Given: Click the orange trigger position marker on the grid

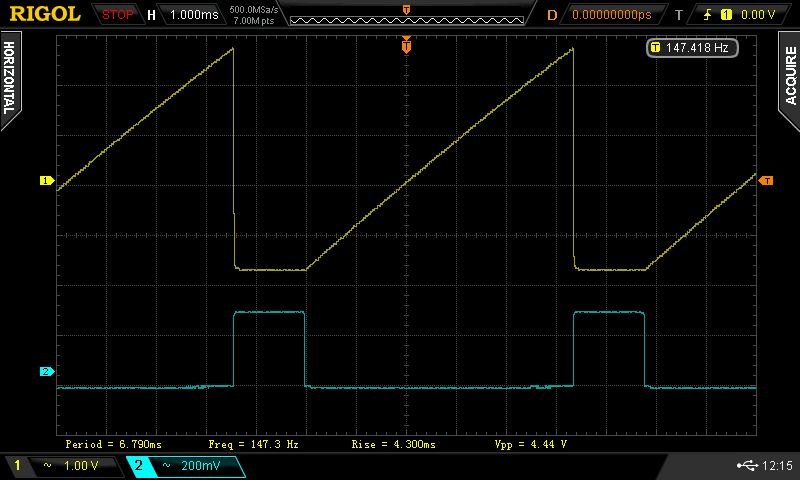Looking at the screenshot, I should click(x=406, y=45).
